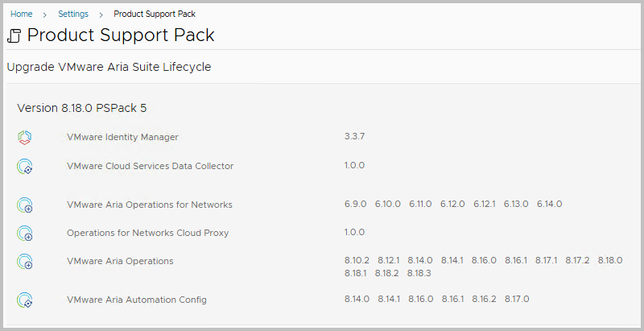Select the VMware Aria Operations product name
Viewport: 644px width, 331px height.
pyautogui.click(x=120, y=261)
